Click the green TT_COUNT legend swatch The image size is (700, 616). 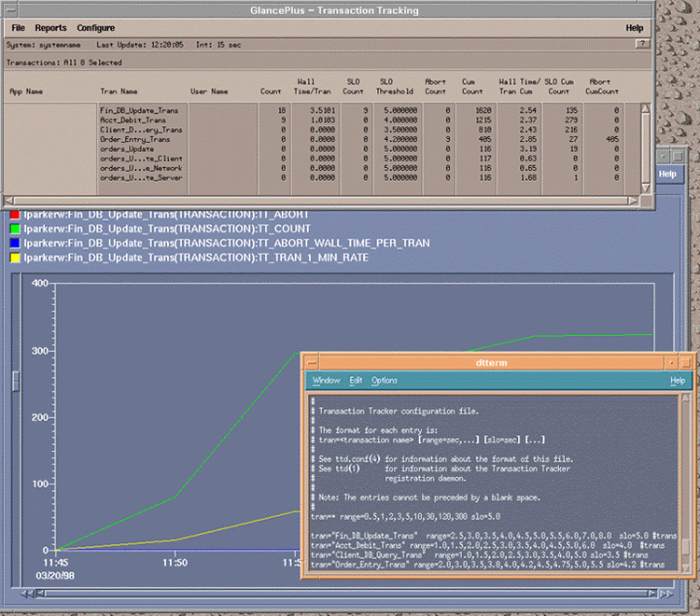click(14, 228)
